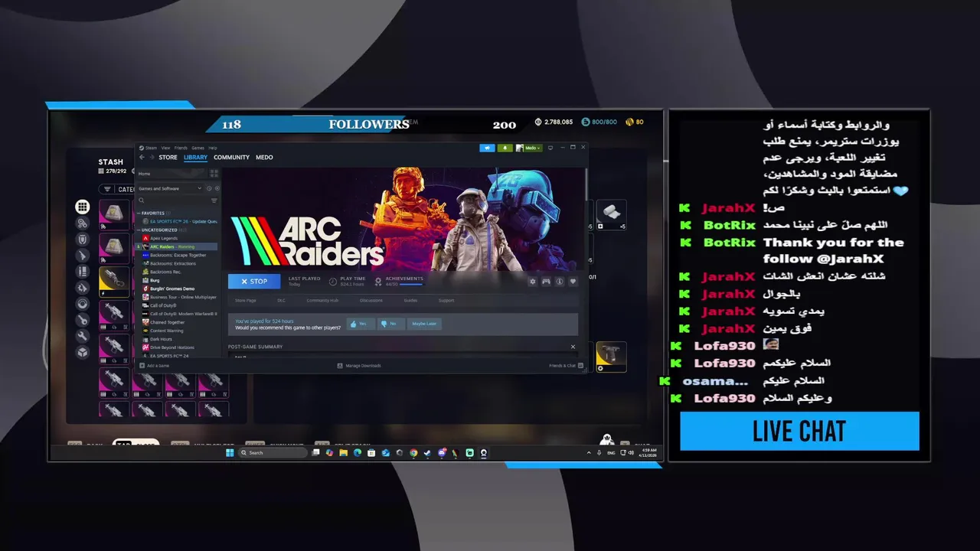Open Manage Downloads

pyautogui.click(x=359, y=366)
